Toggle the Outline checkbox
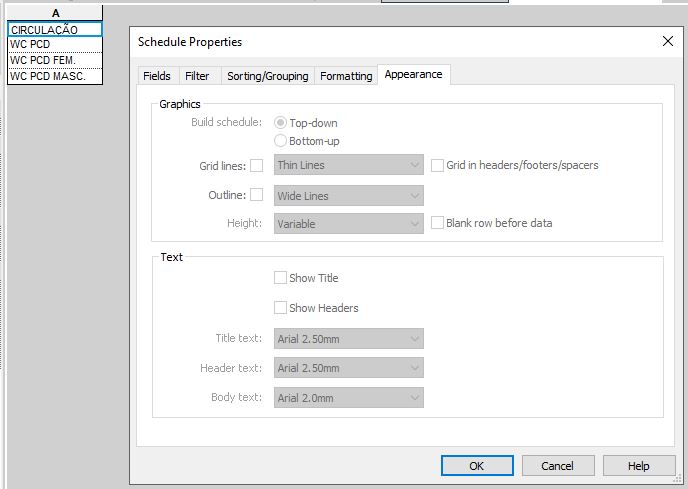This screenshot has height=489, width=688. pos(257,195)
